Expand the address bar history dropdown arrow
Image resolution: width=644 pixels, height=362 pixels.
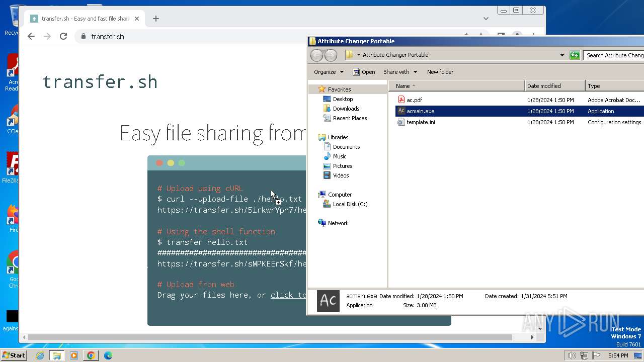point(562,55)
